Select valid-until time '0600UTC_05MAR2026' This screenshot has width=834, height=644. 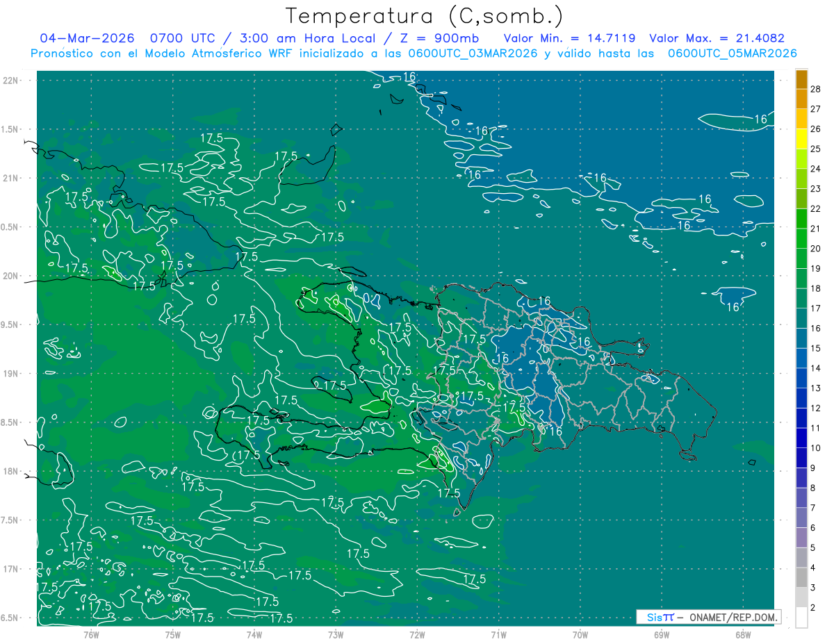pyautogui.click(x=733, y=53)
